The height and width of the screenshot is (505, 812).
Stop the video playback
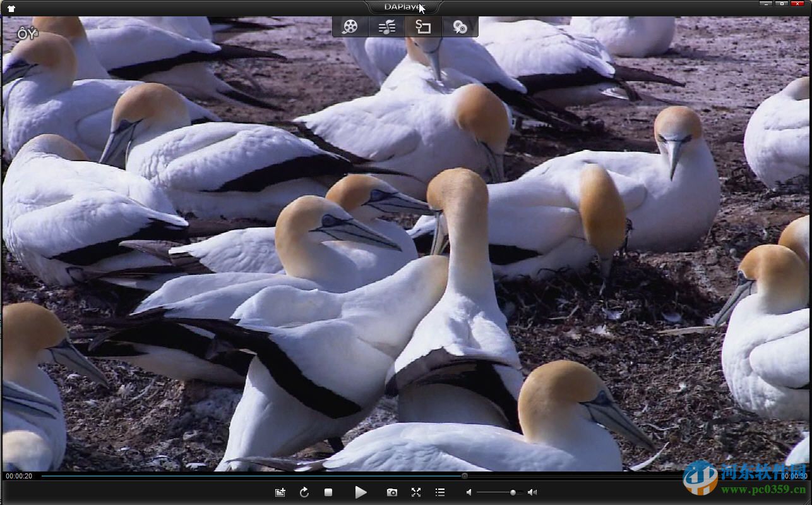pyautogui.click(x=328, y=492)
